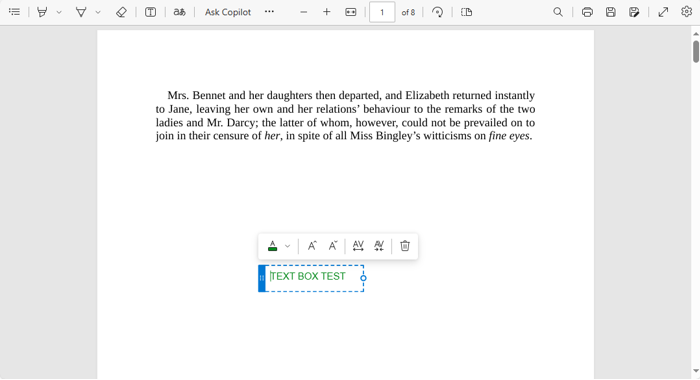Delete the text box with trash icon
Image resolution: width=700 pixels, height=380 pixels.
click(x=405, y=246)
